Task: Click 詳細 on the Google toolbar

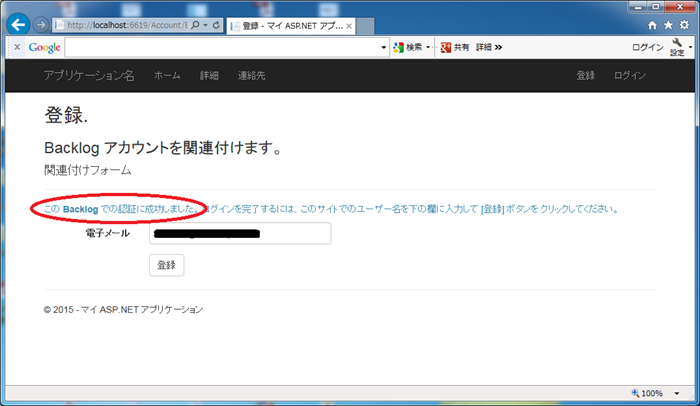Action: click(483, 47)
